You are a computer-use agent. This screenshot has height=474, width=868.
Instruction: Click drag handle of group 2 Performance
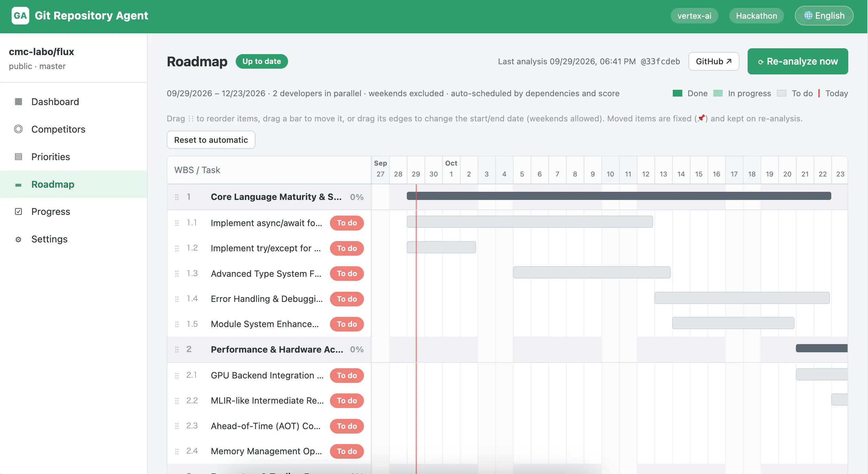(177, 350)
